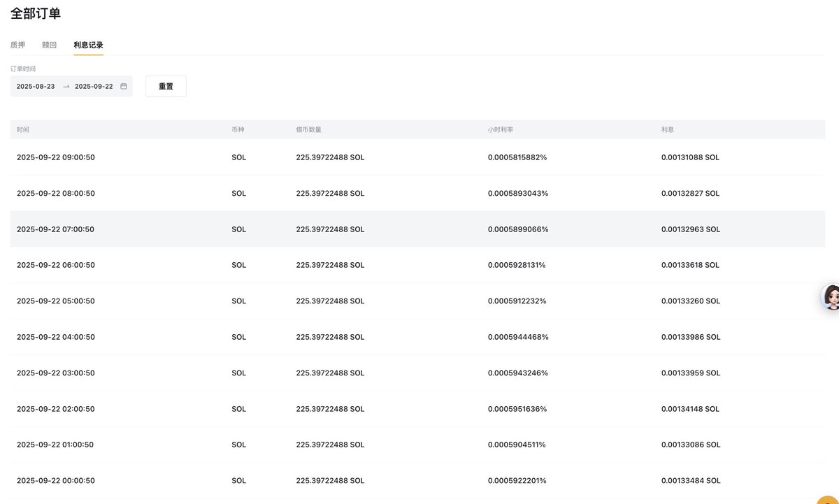Switch to the 赎回 tab
The width and height of the screenshot is (839, 504).
(x=49, y=45)
